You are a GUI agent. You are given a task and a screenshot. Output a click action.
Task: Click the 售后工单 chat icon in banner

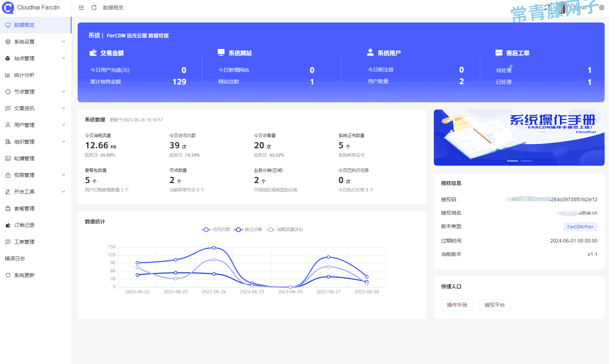(x=499, y=53)
